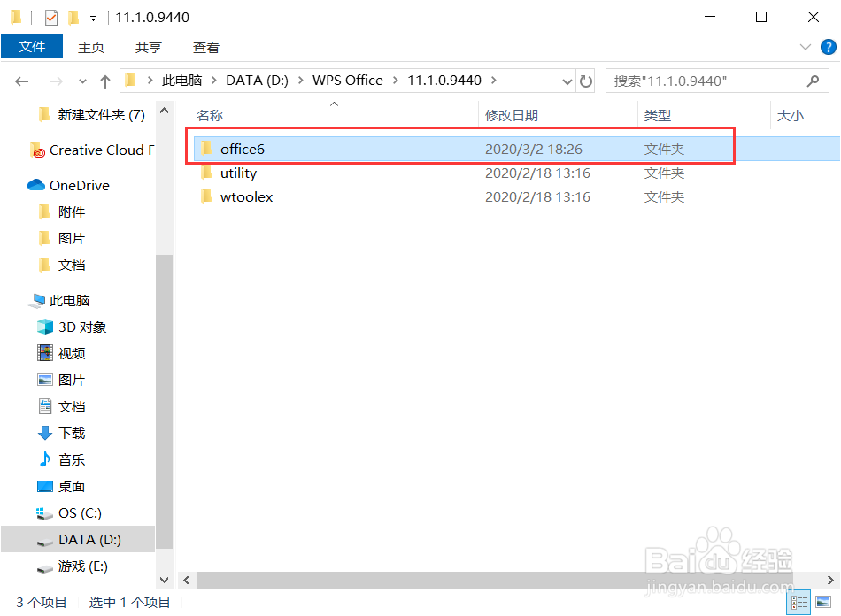841x616 pixels.
Task: Open 游戏 (E:) drive in sidebar
Action: click(x=82, y=566)
